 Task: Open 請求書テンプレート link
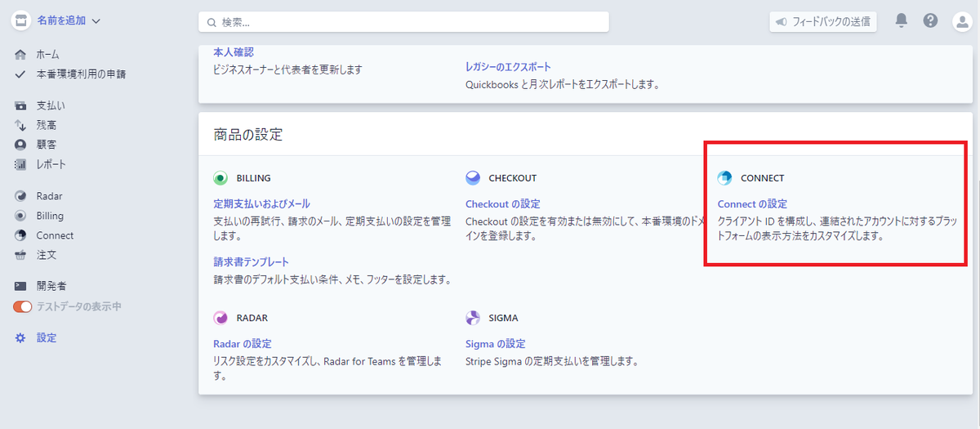click(252, 261)
